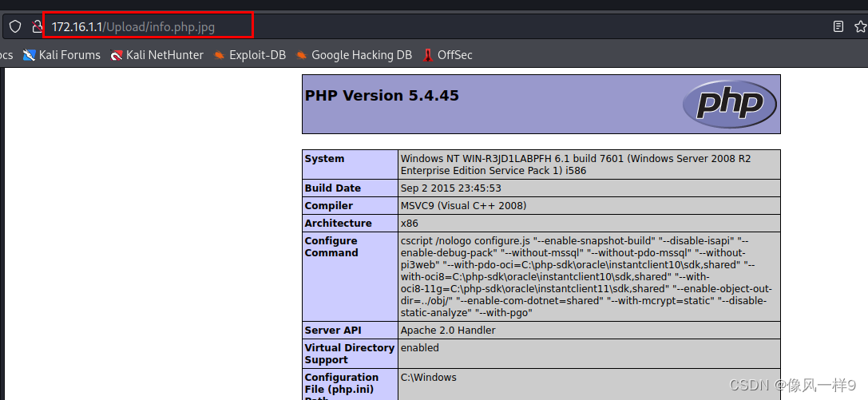This screenshot has height=400, width=868.
Task: Click the PHP logo image
Action: click(730, 104)
